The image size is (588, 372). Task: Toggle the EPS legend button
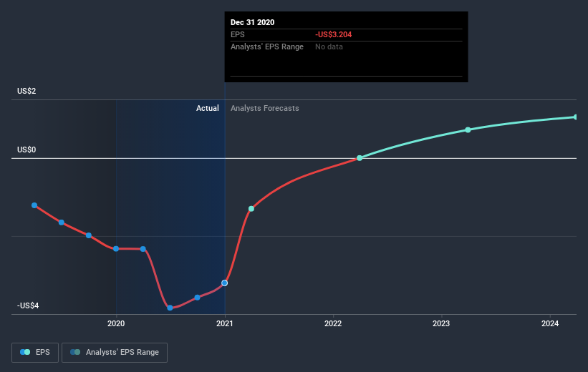click(35, 353)
